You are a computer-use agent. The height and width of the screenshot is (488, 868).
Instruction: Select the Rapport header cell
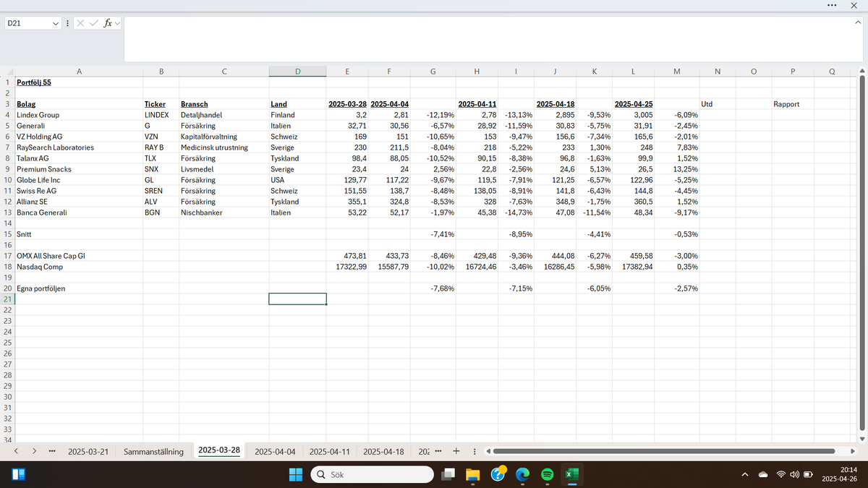(793, 104)
